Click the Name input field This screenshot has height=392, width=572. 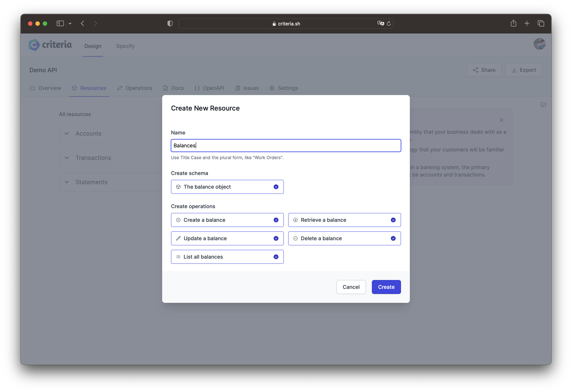point(286,145)
